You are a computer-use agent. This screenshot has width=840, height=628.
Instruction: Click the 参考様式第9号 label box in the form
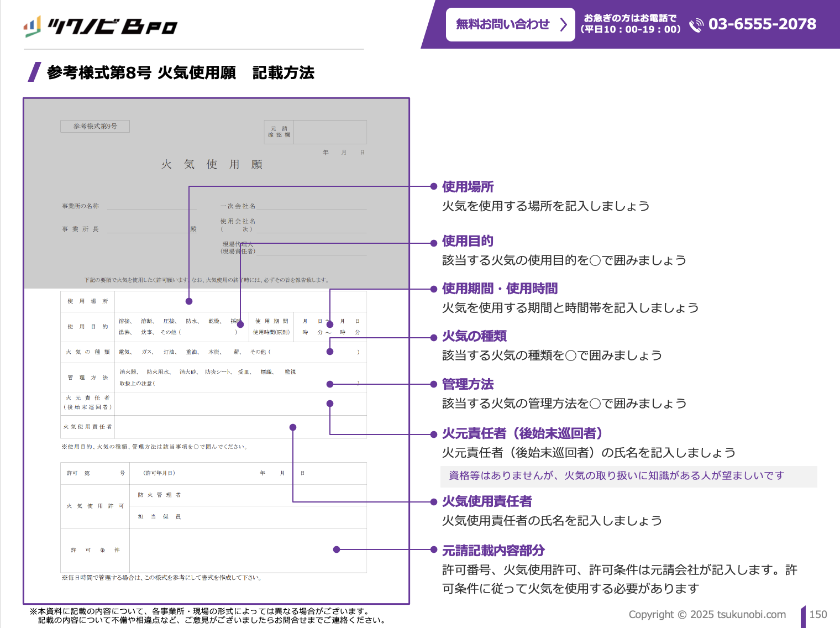95,126
